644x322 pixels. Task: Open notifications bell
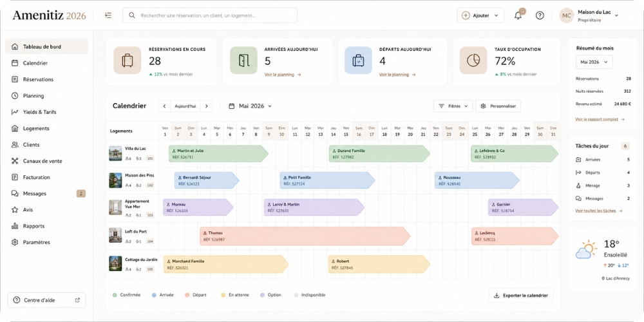click(x=518, y=15)
